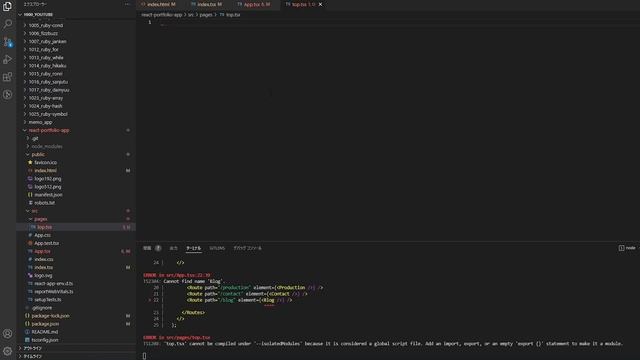The width and height of the screenshot is (640, 360).
Task: Open the Accounts icon in activity bar
Action: tap(7, 333)
